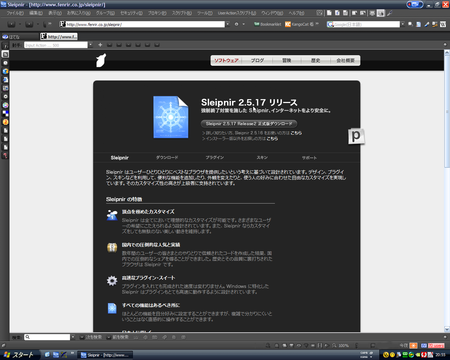Click the taskbar clock in system tray
The image size is (450, 360).
click(x=440, y=355)
